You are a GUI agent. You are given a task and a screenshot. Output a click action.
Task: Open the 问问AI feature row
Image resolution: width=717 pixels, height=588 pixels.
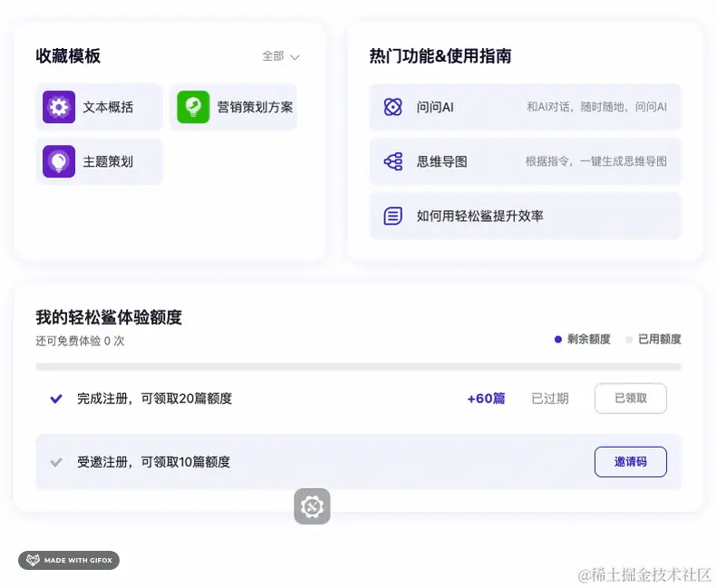coord(526,107)
